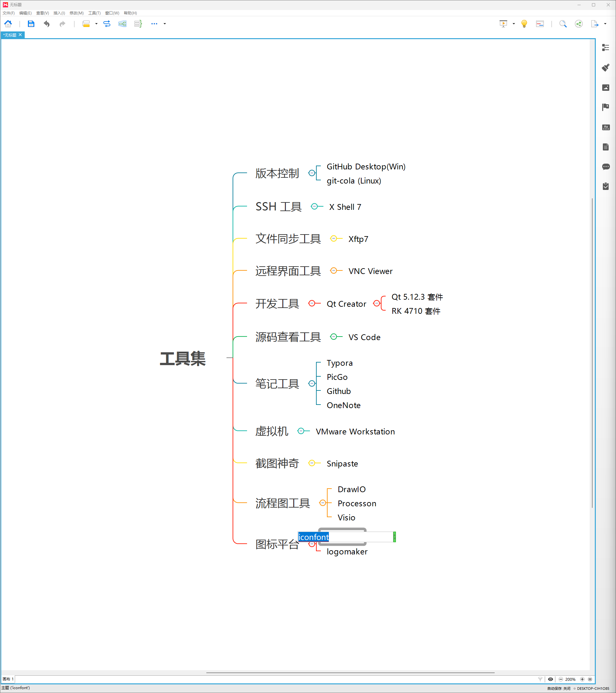Collapse the 源码查看工具 branch
616x693 pixels.
[334, 336]
